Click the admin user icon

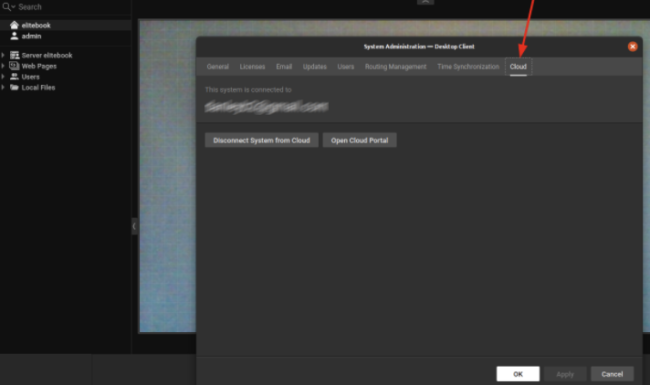click(x=14, y=36)
